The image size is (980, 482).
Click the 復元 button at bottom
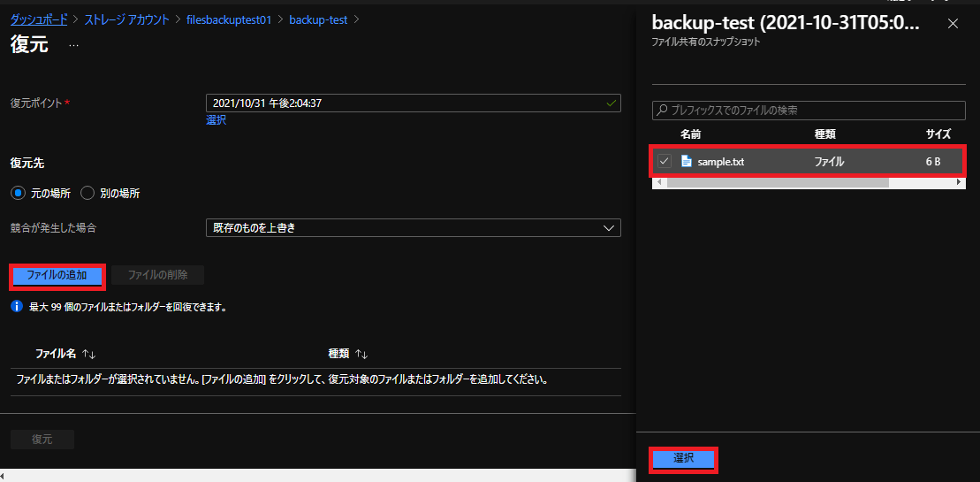[42, 440]
